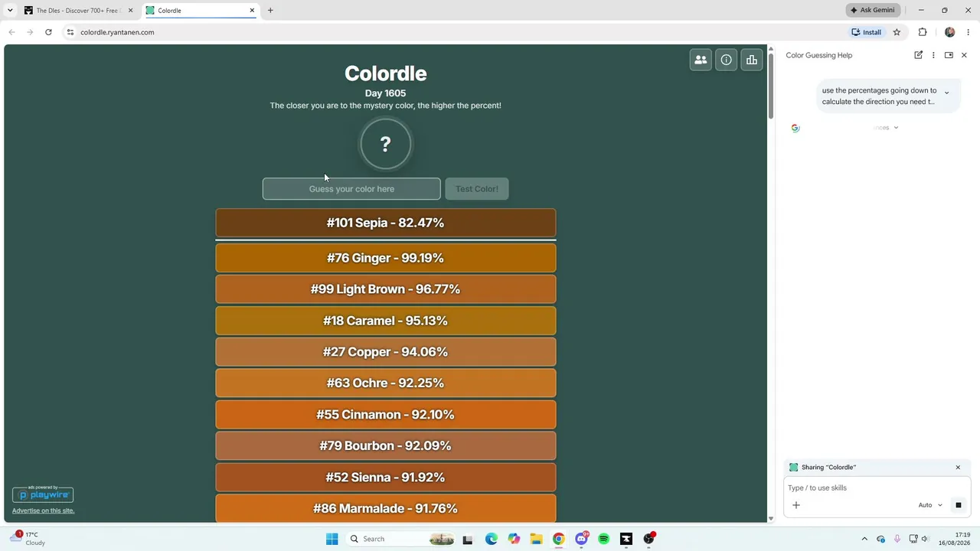The height and width of the screenshot is (551, 980).
Task: Open the Chrome profile avatar
Action: 949,32
